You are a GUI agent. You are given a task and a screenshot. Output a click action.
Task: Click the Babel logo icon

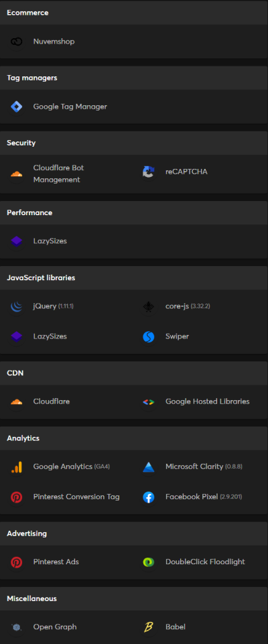click(149, 627)
